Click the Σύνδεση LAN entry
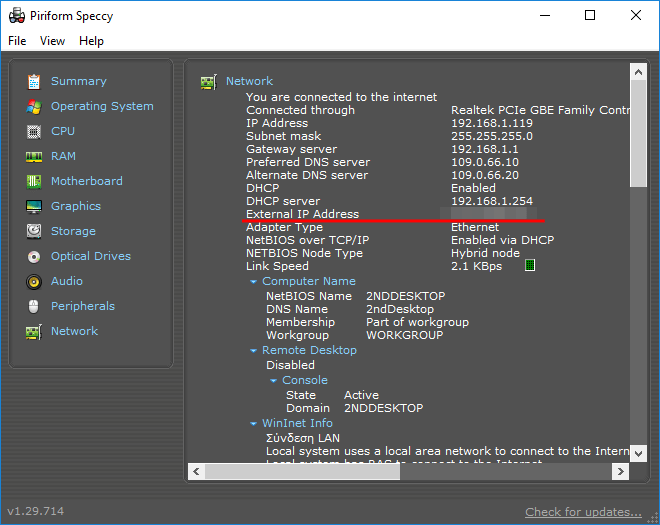 pos(303,438)
